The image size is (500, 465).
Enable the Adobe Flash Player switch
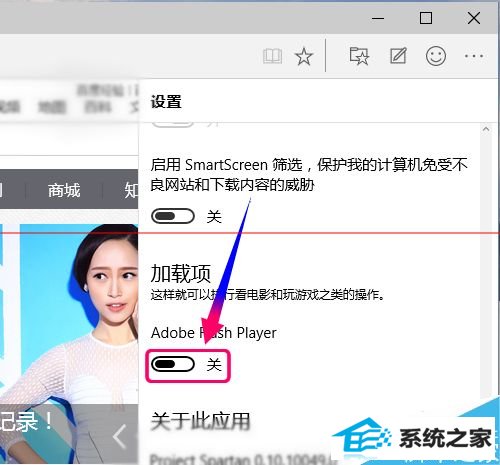pos(173,364)
